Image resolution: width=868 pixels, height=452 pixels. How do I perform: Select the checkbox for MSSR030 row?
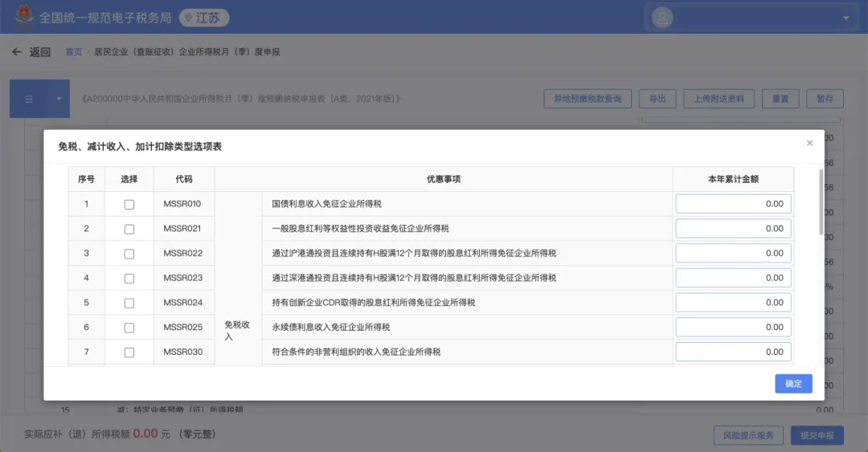(129, 352)
